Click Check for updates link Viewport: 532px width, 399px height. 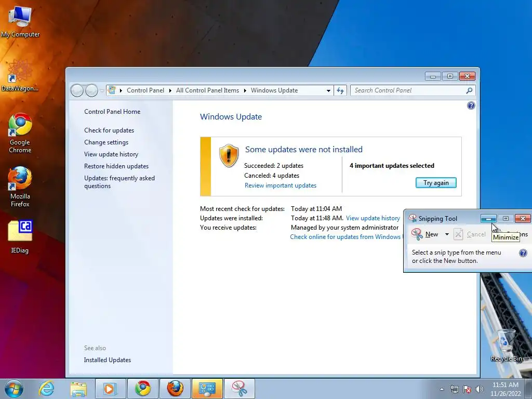(109, 130)
